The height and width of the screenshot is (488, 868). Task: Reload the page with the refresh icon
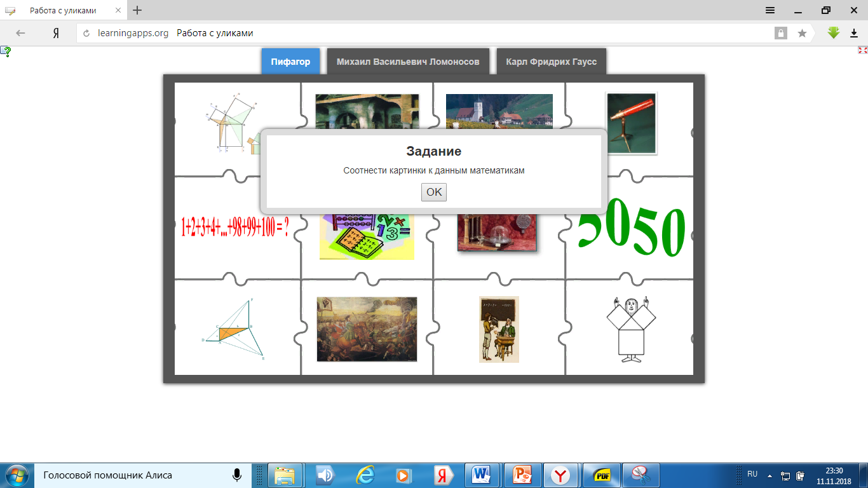pyautogui.click(x=87, y=33)
